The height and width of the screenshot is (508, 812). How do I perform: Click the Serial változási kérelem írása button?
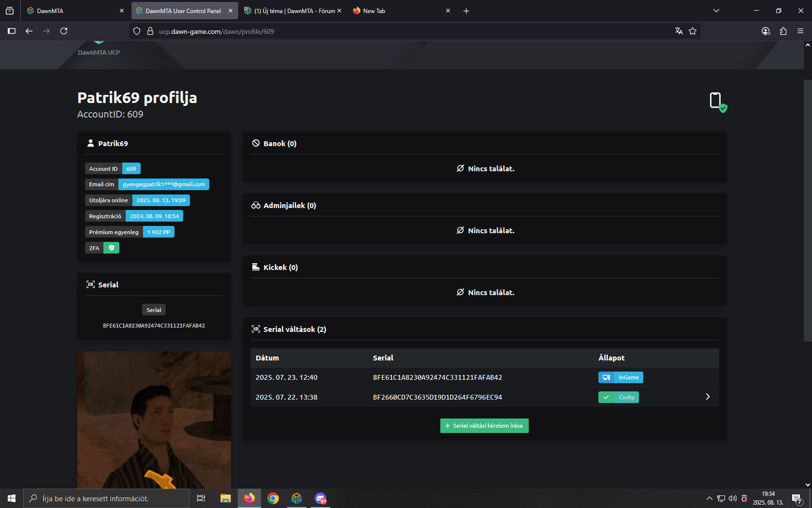(x=484, y=426)
